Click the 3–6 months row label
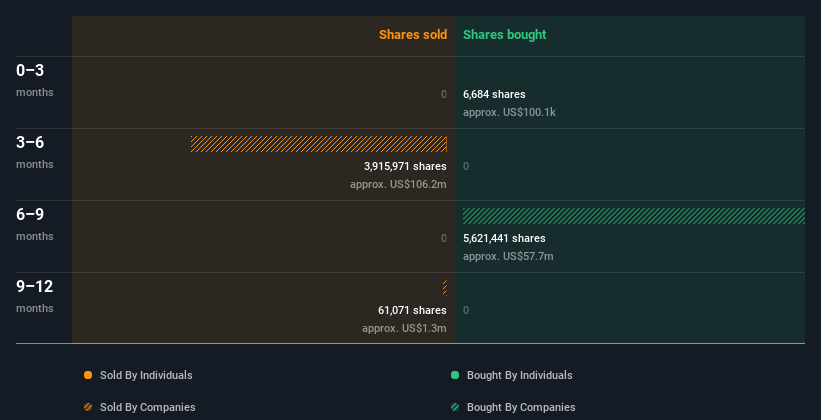821x420 pixels. 35,152
